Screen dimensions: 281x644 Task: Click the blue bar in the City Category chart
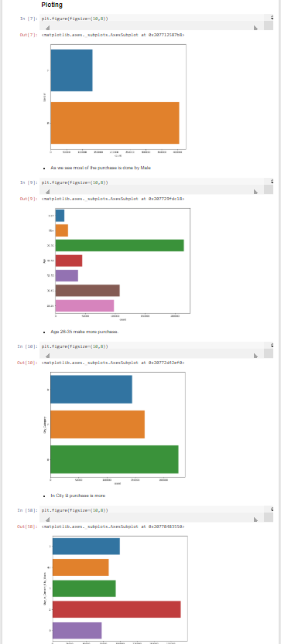pyautogui.click(x=91, y=390)
